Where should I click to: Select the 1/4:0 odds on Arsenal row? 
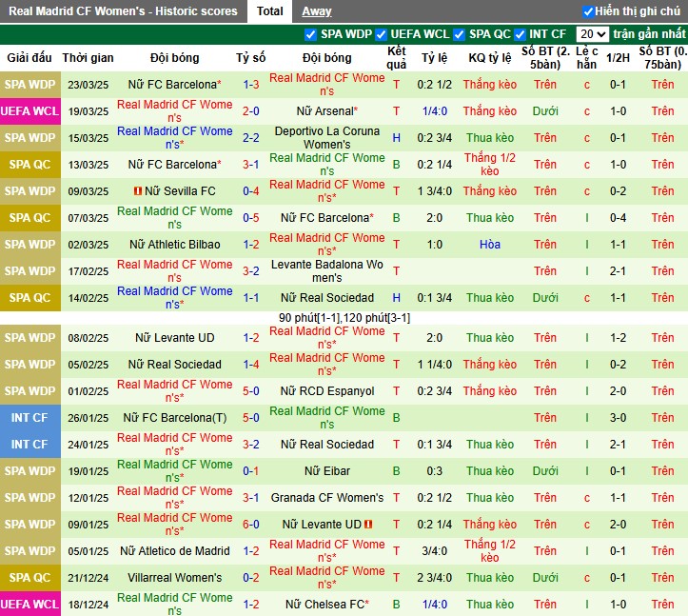coord(434,111)
